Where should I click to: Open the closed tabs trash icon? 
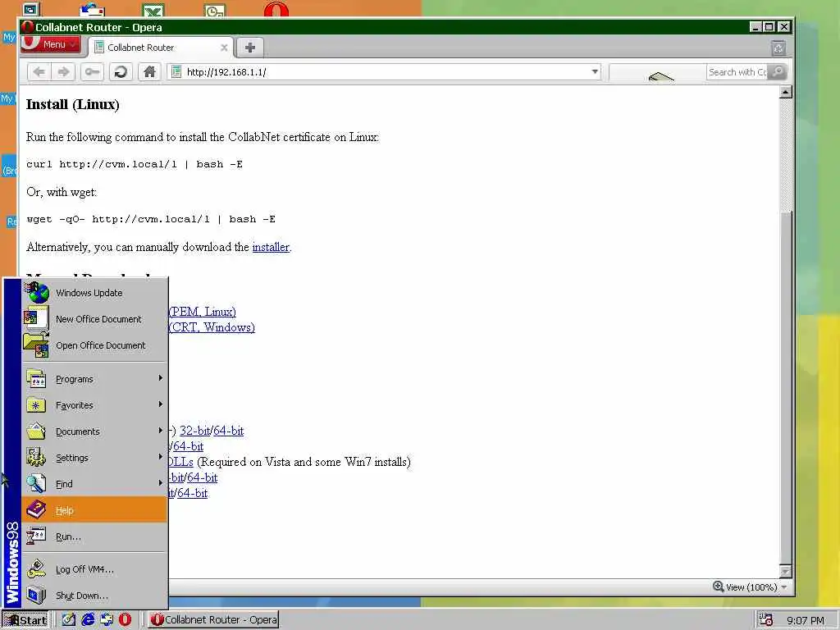point(778,48)
